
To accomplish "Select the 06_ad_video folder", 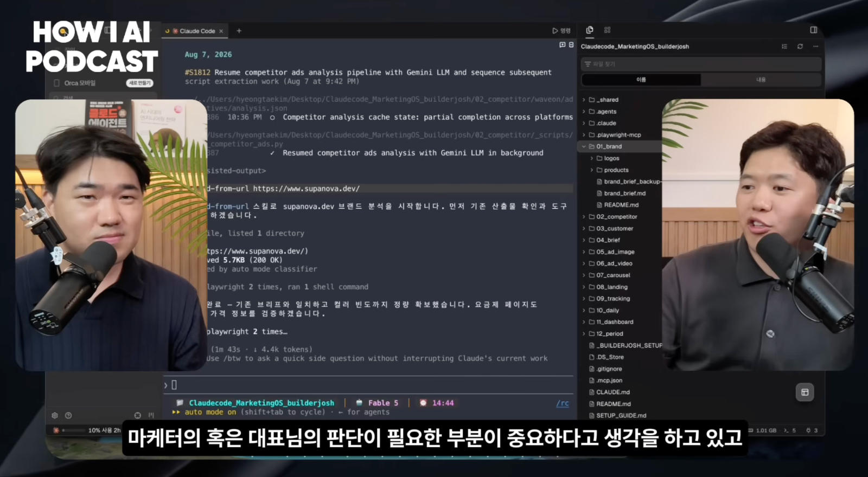I will [x=614, y=263].
